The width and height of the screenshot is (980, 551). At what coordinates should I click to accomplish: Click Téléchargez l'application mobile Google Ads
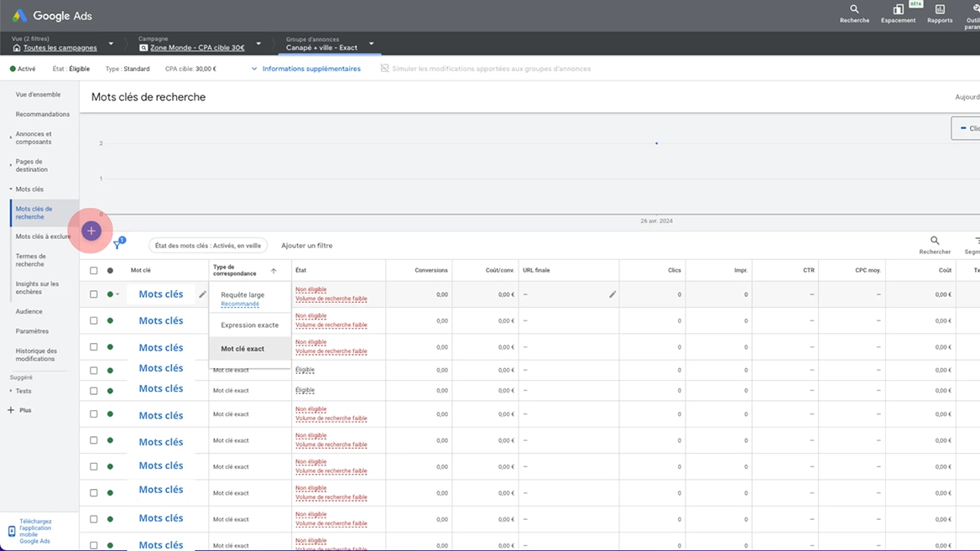(x=35, y=531)
